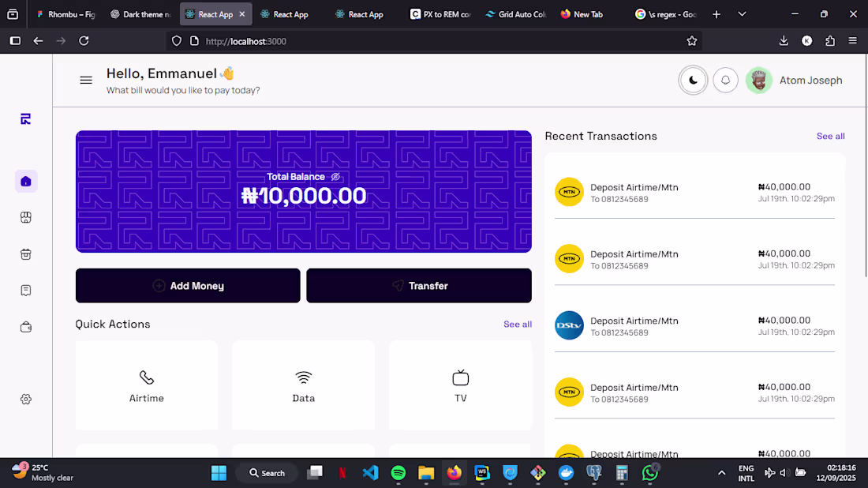
Task: Open the browser account K icon
Action: pos(806,41)
